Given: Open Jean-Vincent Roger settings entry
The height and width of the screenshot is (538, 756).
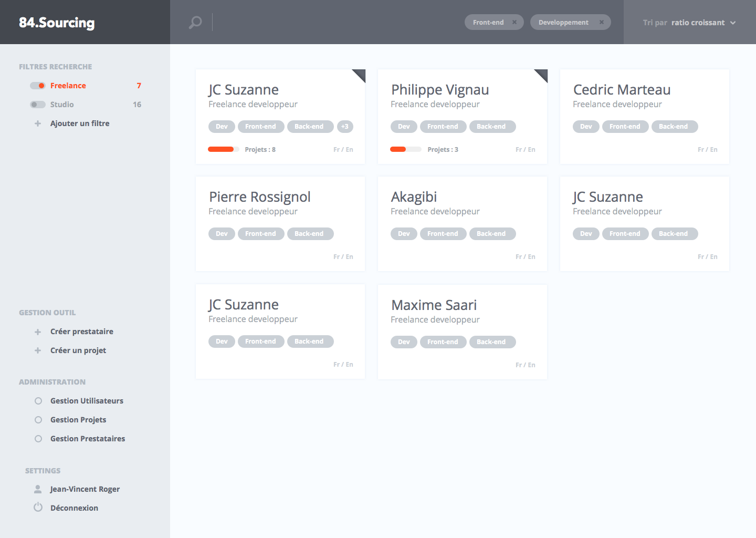Looking at the screenshot, I should (x=85, y=489).
